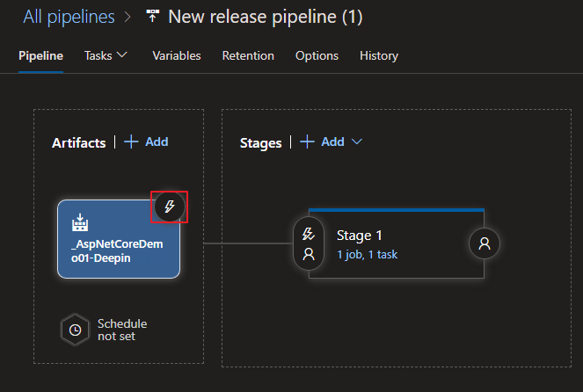The width and height of the screenshot is (583, 392).
Task: Expand the Tasks tab dropdown chevron
Action: pyautogui.click(x=122, y=54)
